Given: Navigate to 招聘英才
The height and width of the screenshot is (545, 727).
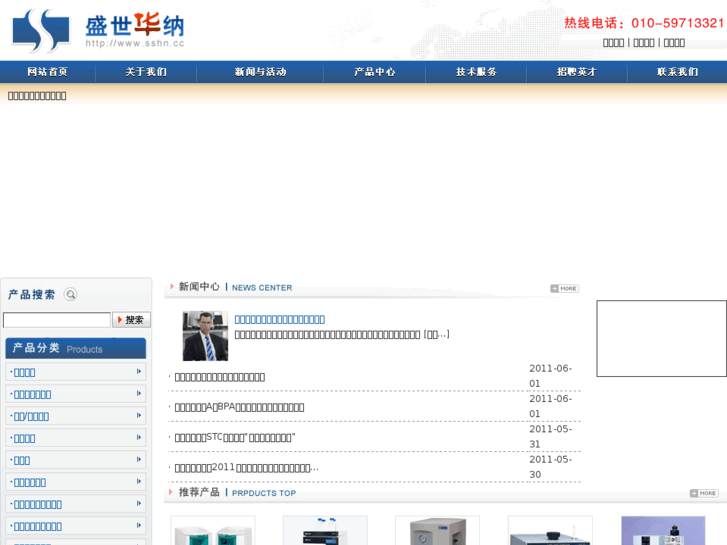Looking at the screenshot, I should point(577,72).
